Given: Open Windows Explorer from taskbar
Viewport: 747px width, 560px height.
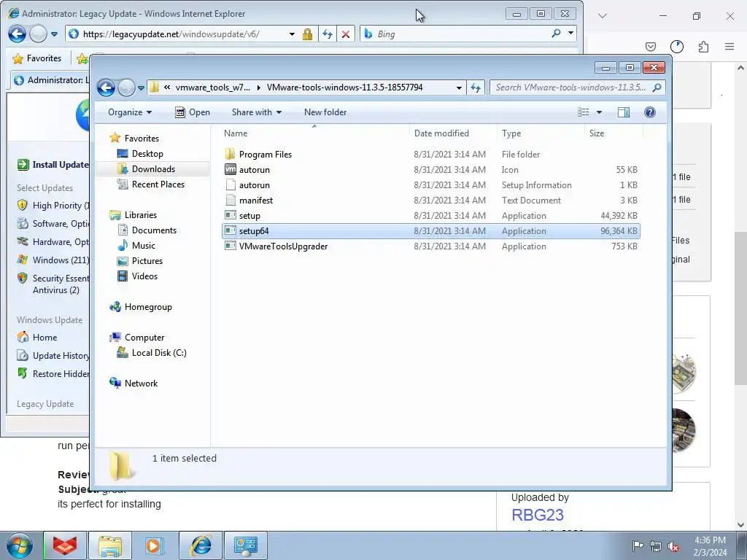Looking at the screenshot, I should click(x=111, y=545).
